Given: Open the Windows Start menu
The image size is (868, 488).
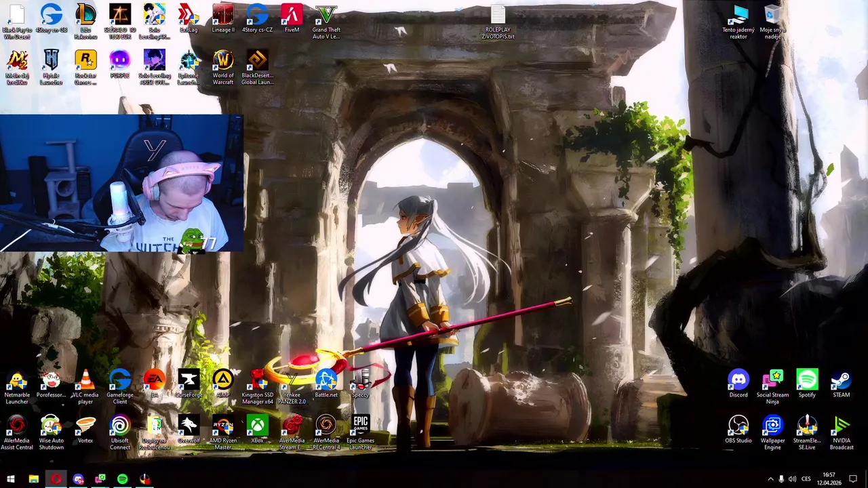Looking at the screenshot, I should (x=10, y=479).
